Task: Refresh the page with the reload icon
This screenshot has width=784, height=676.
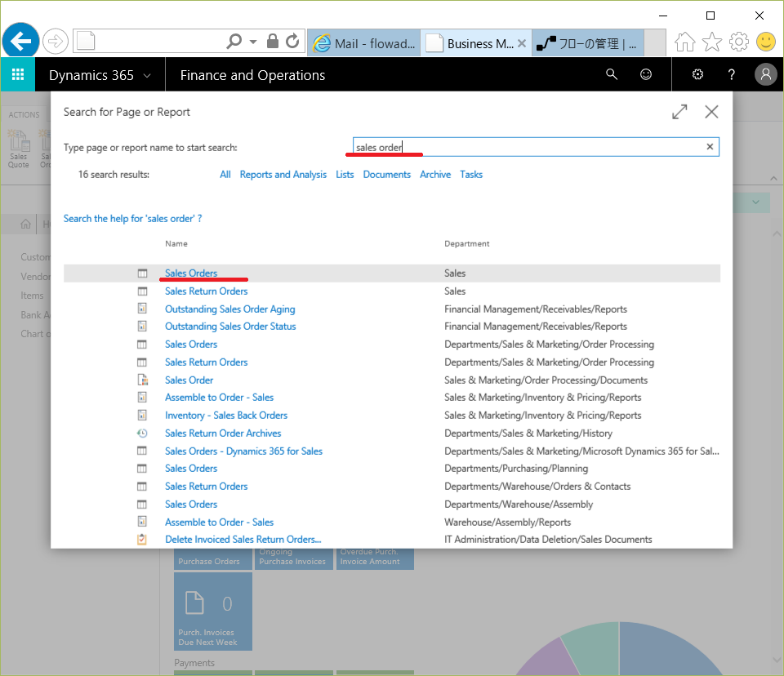Action: click(x=292, y=41)
